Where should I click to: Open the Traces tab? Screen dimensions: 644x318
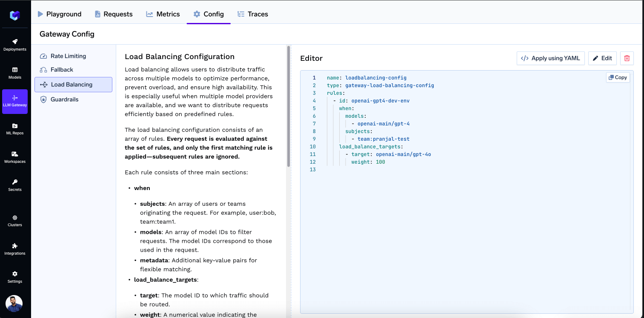click(x=253, y=14)
